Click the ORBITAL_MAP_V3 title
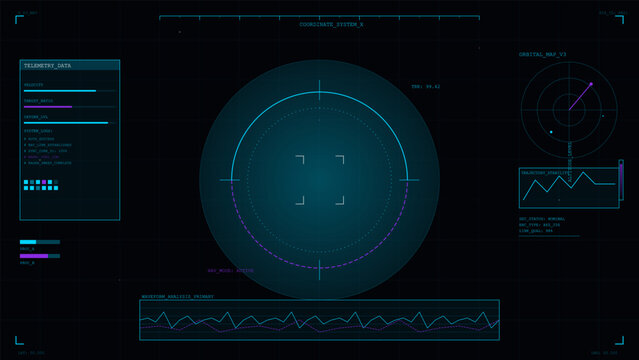The image size is (639, 360). tap(542, 54)
